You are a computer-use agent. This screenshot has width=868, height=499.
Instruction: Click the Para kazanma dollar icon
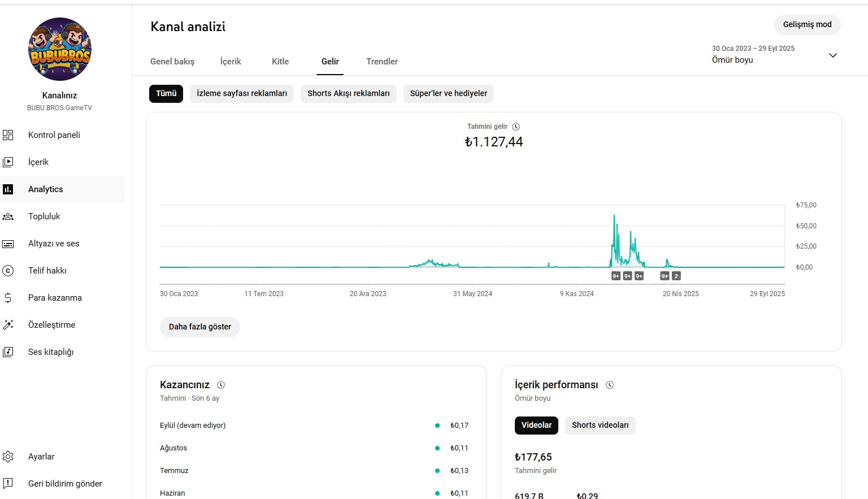click(8, 298)
